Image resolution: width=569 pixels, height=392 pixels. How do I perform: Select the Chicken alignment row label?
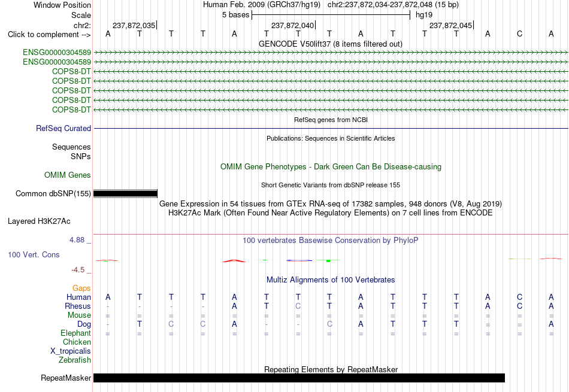point(77,342)
